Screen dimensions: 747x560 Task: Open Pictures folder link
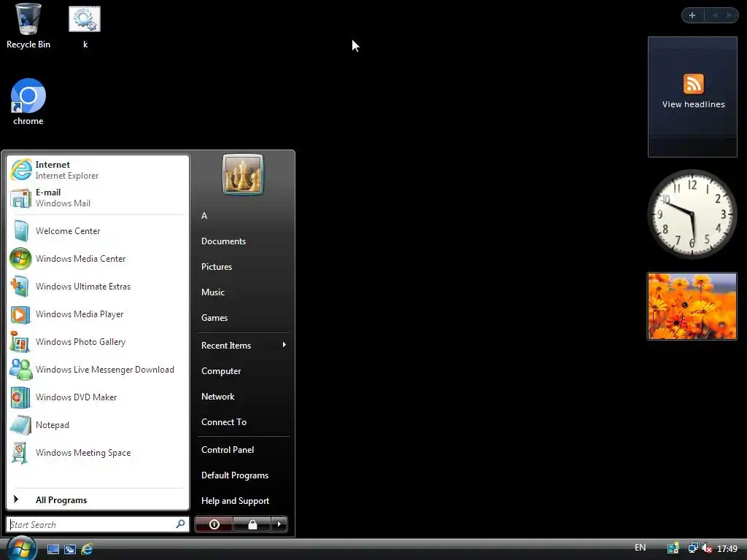(243, 267)
